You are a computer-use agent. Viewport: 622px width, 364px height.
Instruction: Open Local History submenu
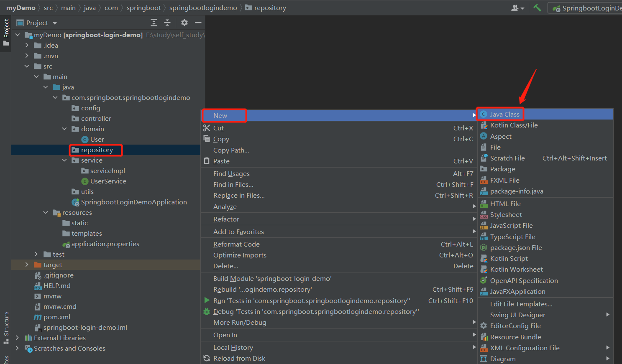click(339, 347)
